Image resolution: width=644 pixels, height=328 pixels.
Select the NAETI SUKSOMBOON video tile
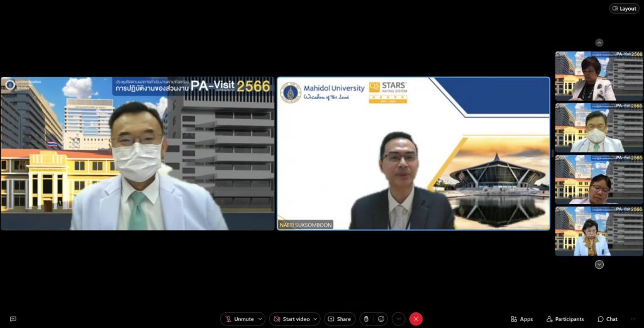413,154
